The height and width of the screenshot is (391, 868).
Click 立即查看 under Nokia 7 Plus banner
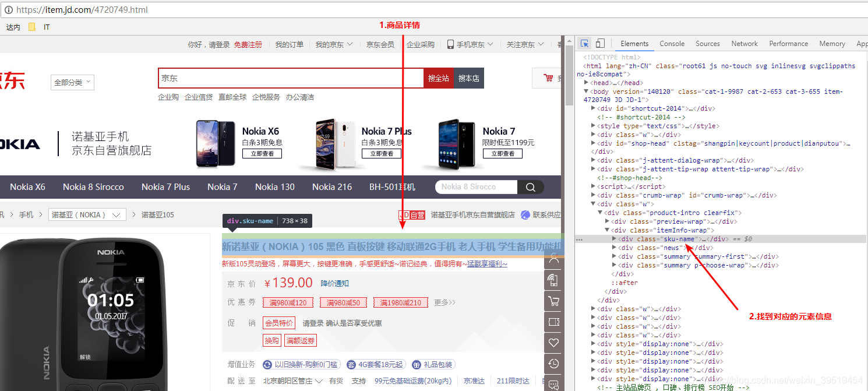tap(382, 153)
